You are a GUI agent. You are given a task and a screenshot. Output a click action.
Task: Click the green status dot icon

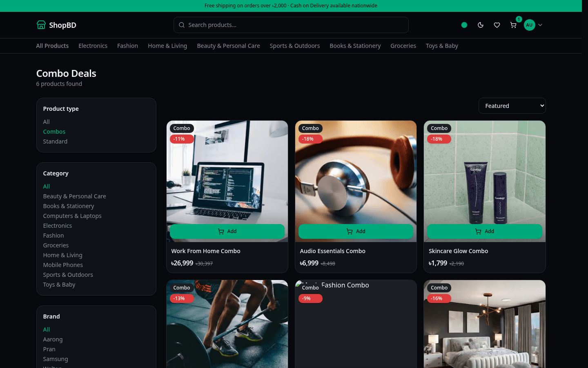464,25
